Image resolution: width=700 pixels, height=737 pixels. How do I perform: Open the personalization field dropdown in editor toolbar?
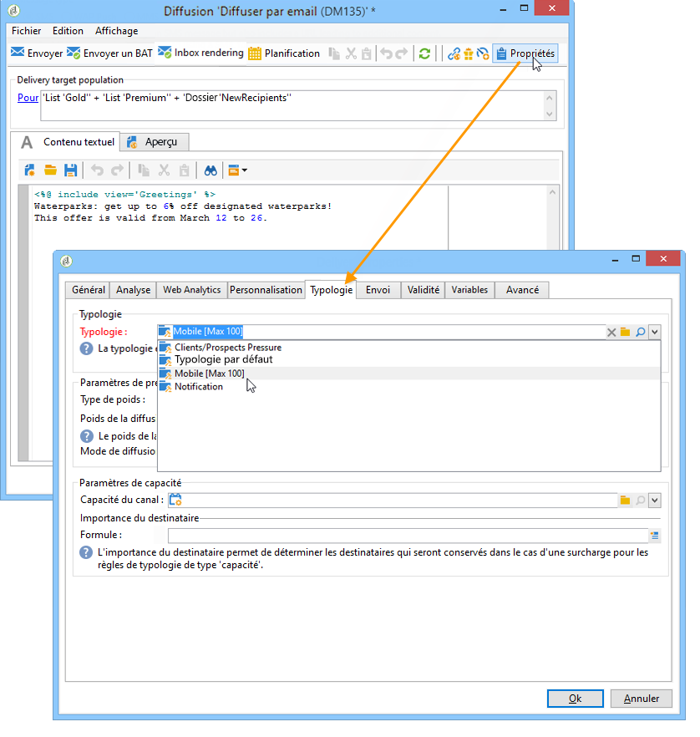click(237, 170)
